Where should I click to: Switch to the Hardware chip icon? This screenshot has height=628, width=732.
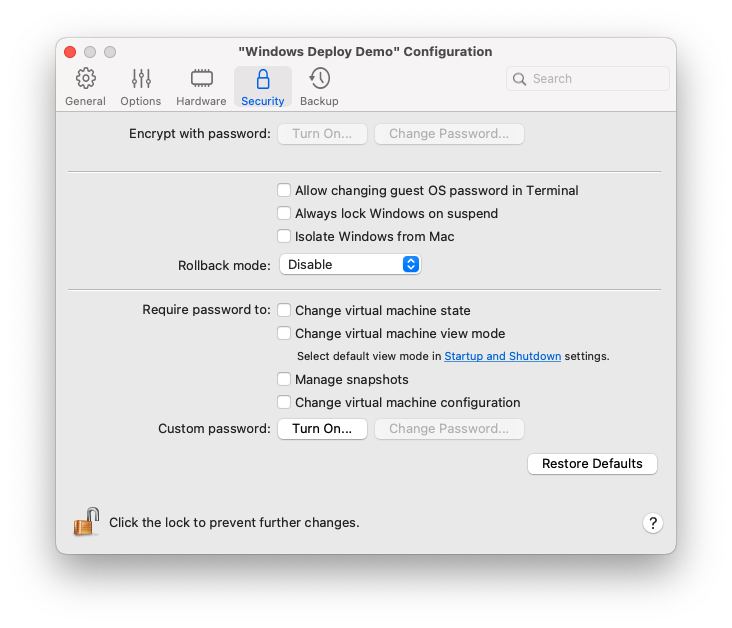pyautogui.click(x=201, y=79)
